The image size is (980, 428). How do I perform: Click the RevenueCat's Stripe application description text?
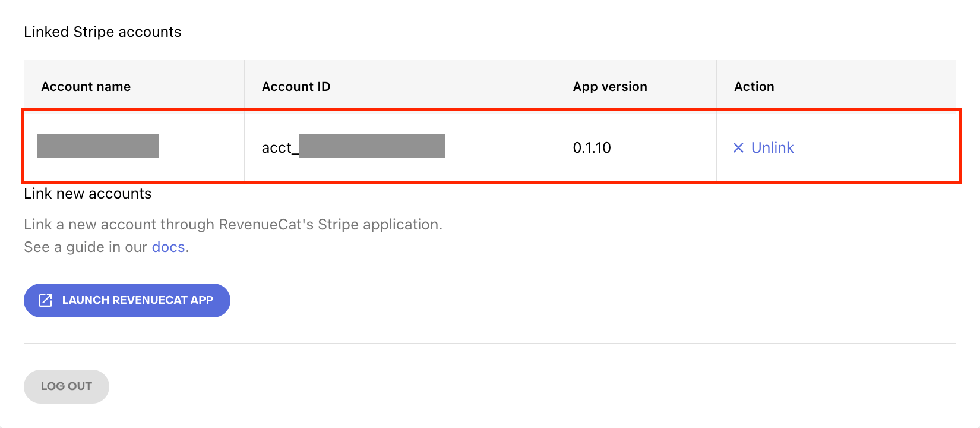(233, 225)
